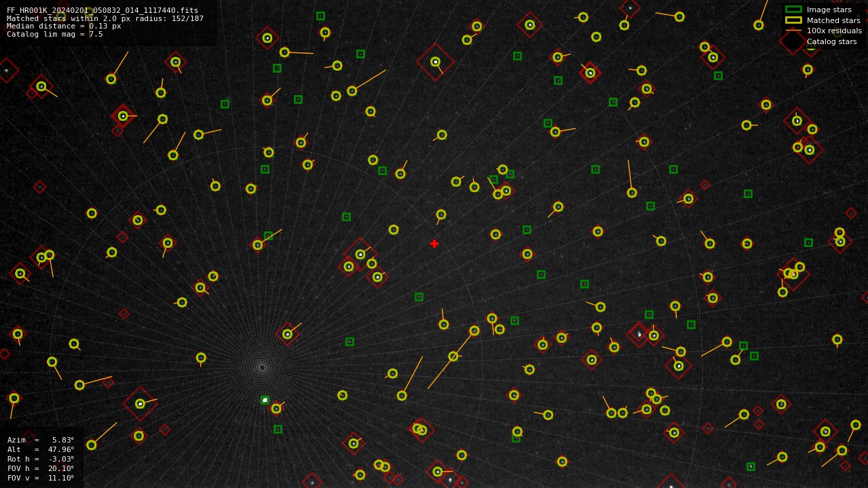Viewport: 868px width, 488px height.
Task: Click the 'FOV v = 11.10°' readout
Action: point(41,478)
